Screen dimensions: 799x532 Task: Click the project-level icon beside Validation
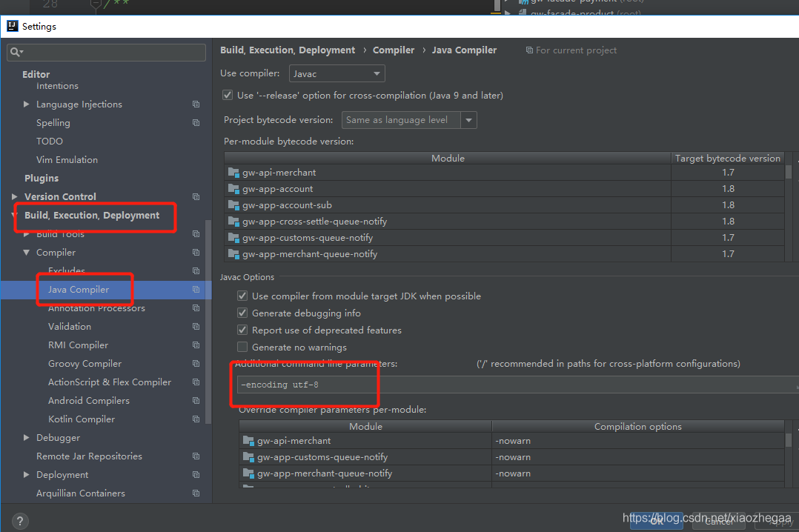point(196,326)
